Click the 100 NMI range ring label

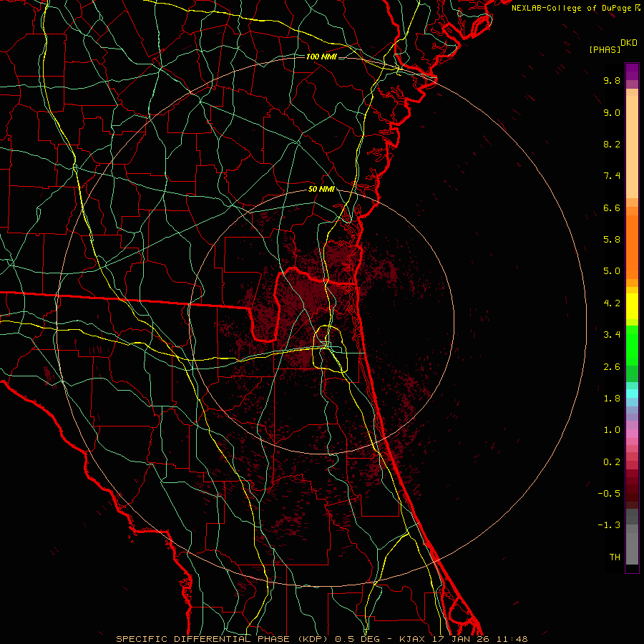click(x=321, y=57)
